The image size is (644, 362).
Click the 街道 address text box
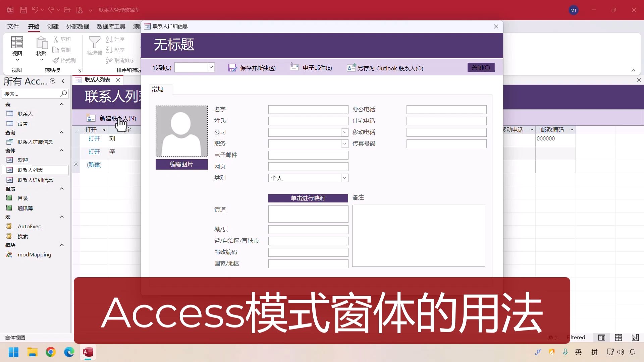(308, 214)
